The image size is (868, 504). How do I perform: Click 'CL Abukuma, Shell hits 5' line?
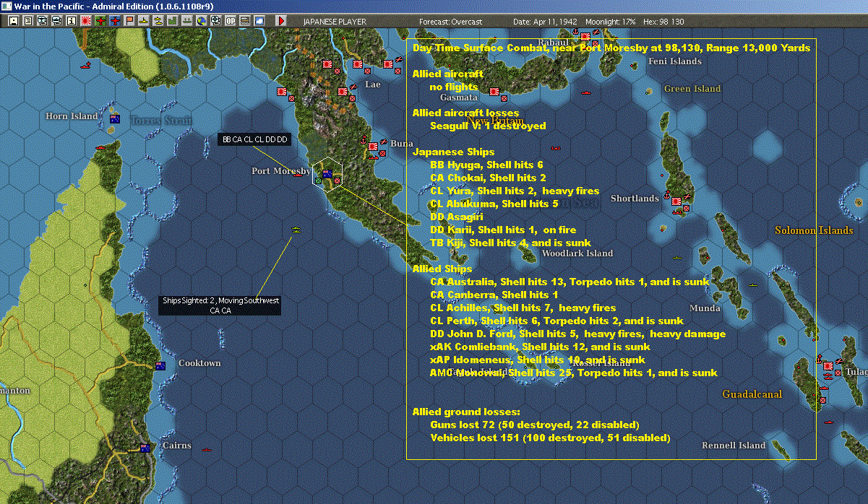point(494,204)
